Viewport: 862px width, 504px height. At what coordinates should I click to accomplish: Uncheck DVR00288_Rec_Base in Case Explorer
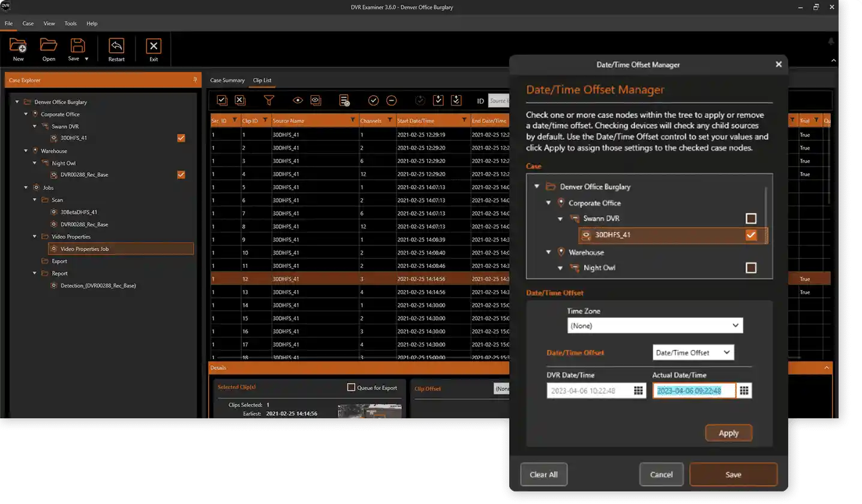[181, 174]
